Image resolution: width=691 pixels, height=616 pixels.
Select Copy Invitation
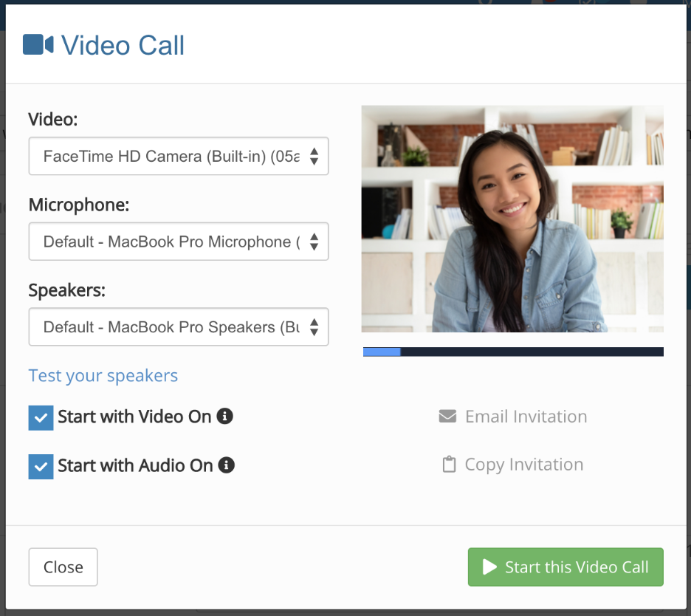pyautogui.click(x=523, y=464)
